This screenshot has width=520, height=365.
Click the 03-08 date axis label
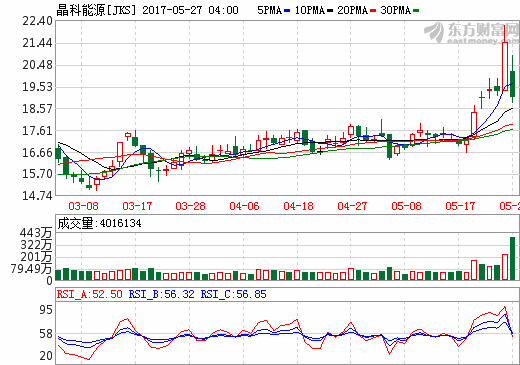[83, 206]
